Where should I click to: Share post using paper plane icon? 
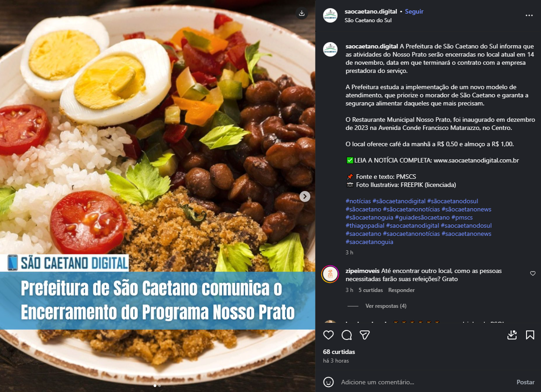pyautogui.click(x=365, y=335)
